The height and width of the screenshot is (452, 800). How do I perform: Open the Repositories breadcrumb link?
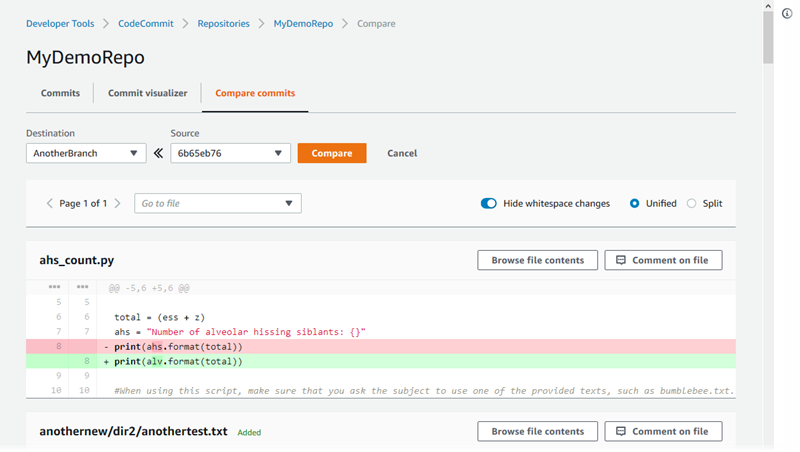click(x=223, y=23)
